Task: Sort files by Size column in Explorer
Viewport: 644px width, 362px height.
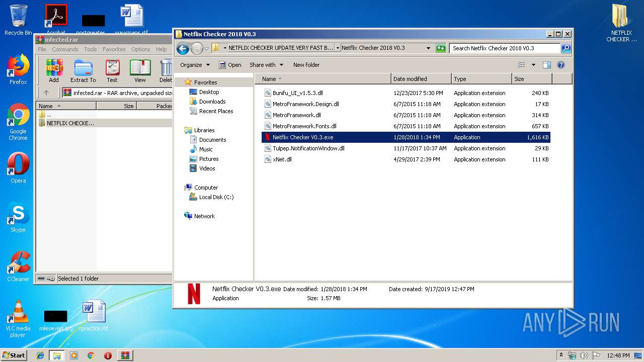Action: point(532,79)
